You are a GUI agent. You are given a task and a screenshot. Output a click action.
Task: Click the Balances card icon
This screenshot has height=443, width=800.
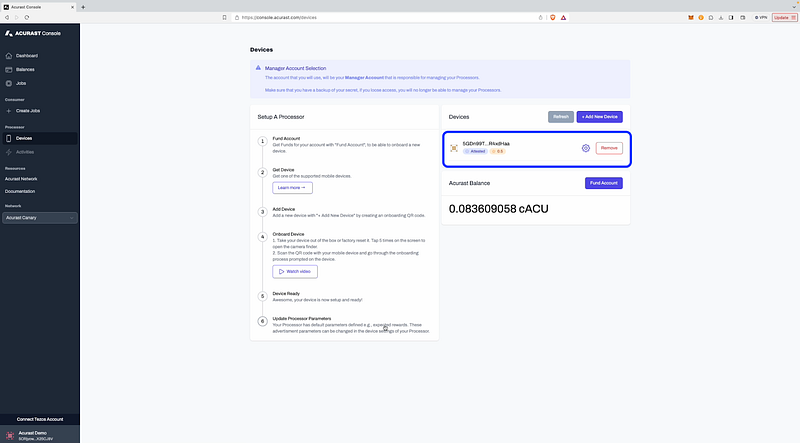[x=9, y=69]
